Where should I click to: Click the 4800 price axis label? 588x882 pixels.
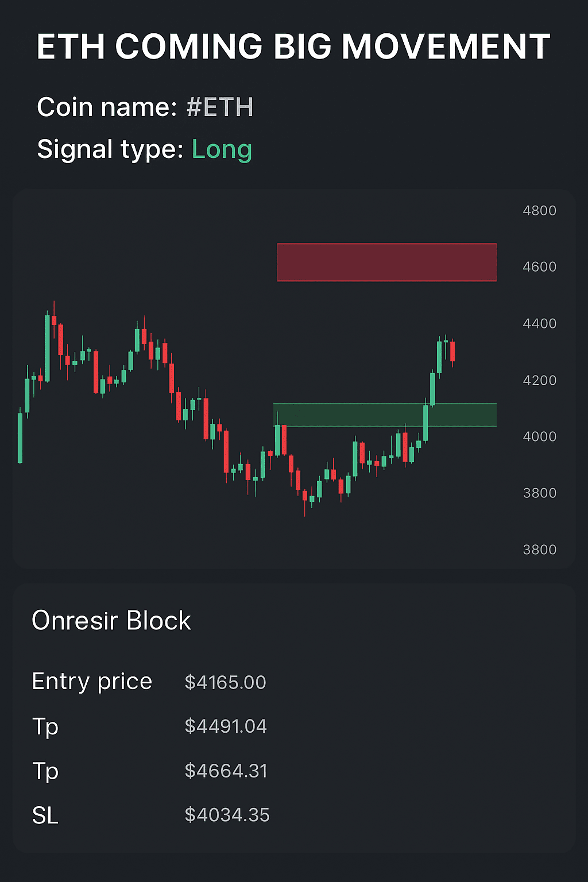tap(539, 211)
